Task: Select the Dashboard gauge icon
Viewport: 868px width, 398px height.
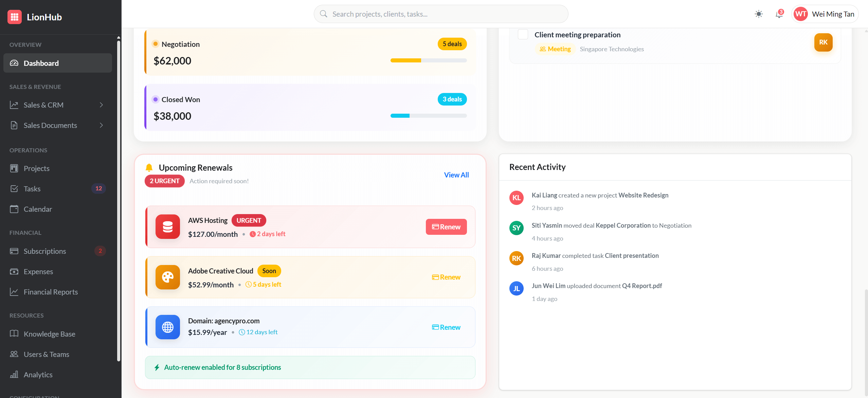Action: (x=14, y=63)
